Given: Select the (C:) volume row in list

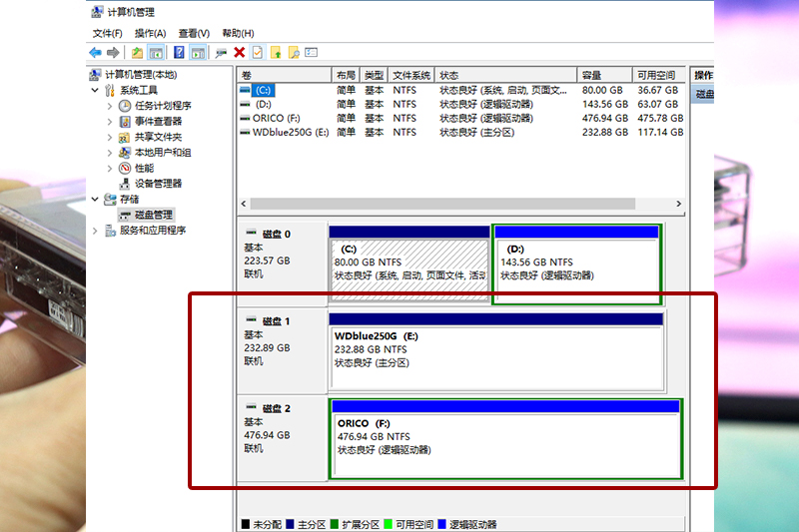Looking at the screenshot, I should coord(461,91).
